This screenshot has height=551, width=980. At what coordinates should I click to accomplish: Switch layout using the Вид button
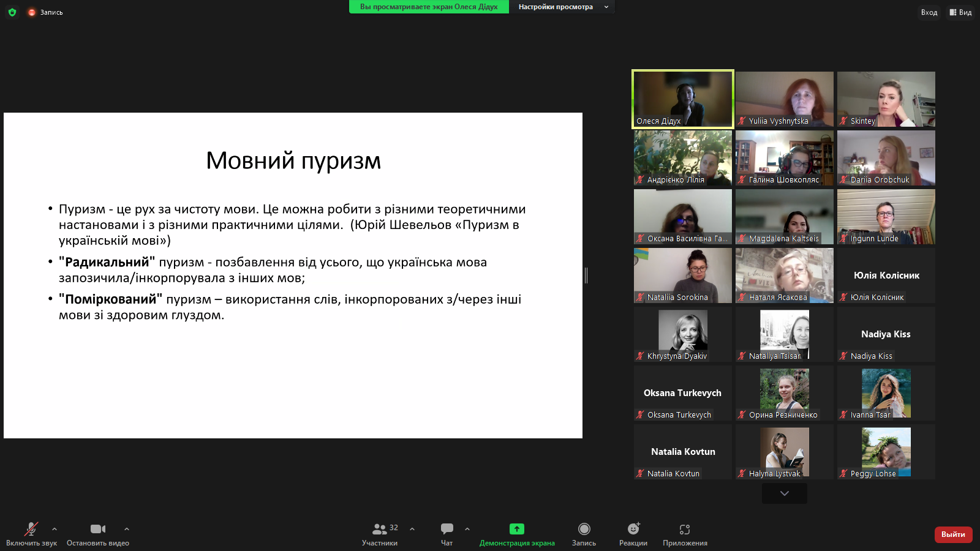coord(960,12)
